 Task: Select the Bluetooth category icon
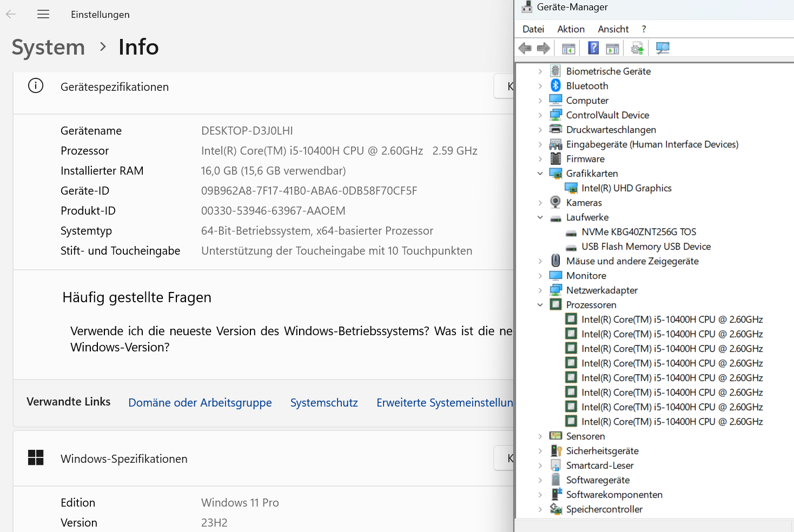pos(555,85)
